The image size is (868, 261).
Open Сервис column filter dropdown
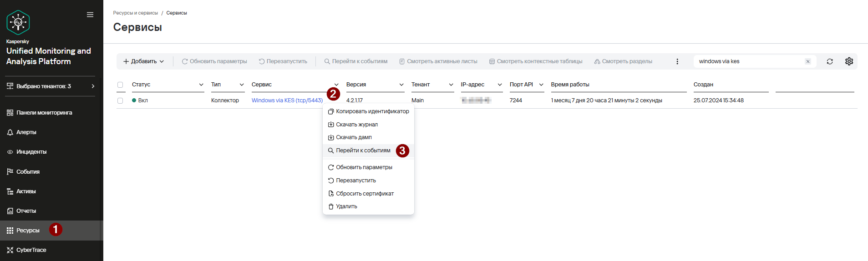(x=336, y=85)
